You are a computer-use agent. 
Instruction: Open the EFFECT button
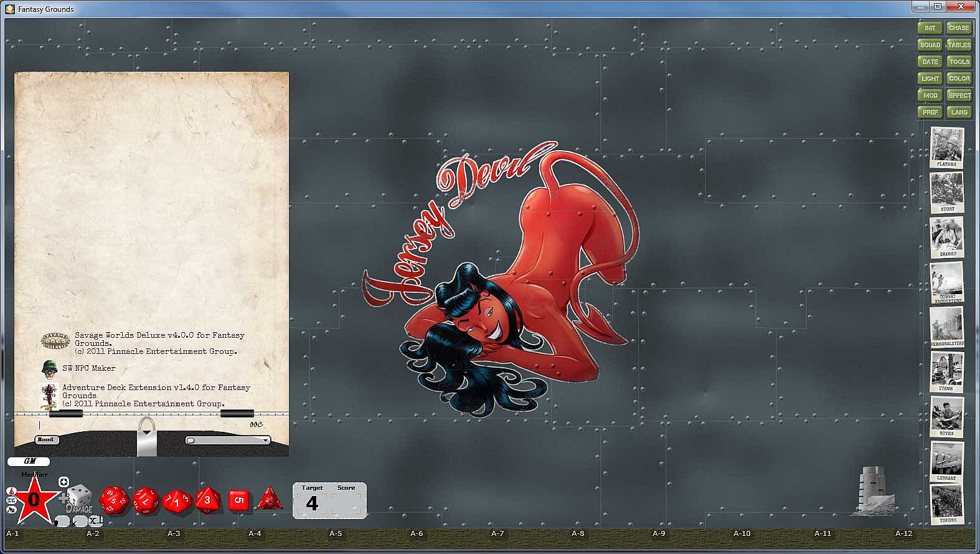[959, 95]
